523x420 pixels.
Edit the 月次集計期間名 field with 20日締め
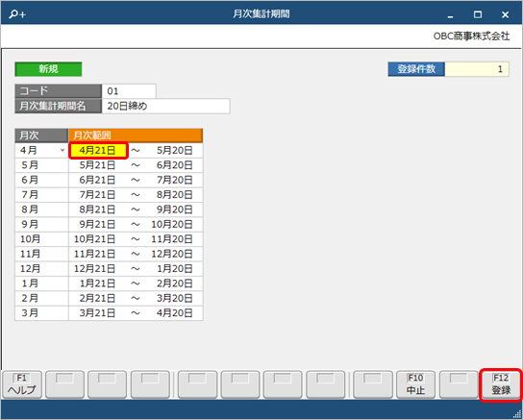[x=165, y=106]
